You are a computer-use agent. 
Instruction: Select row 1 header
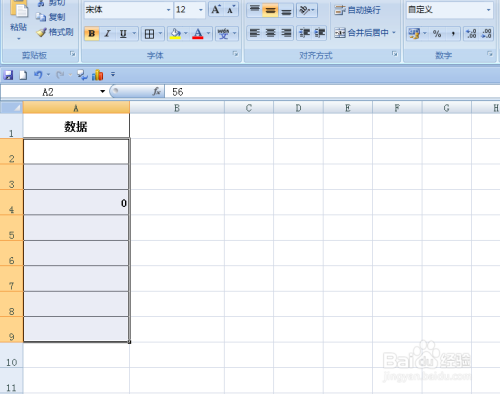pyautogui.click(x=11, y=126)
